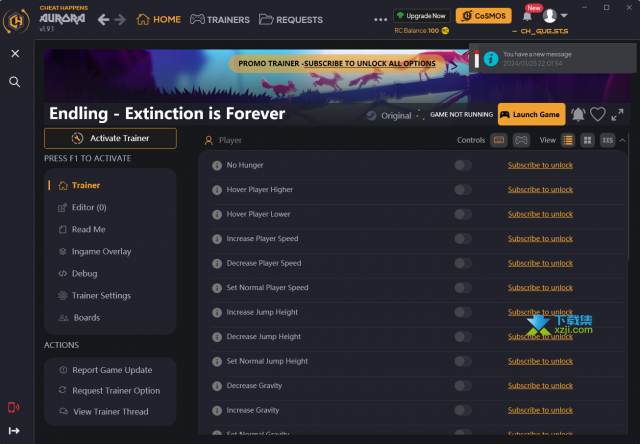Image resolution: width=640 pixels, height=444 pixels.
Task: Enable Increase Player Speed switch
Action: pos(463,238)
